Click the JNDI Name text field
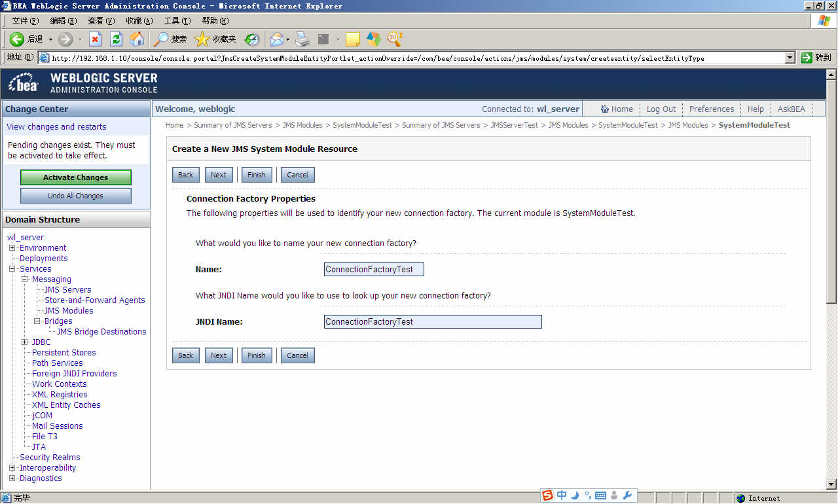The image size is (838, 504). (433, 321)
